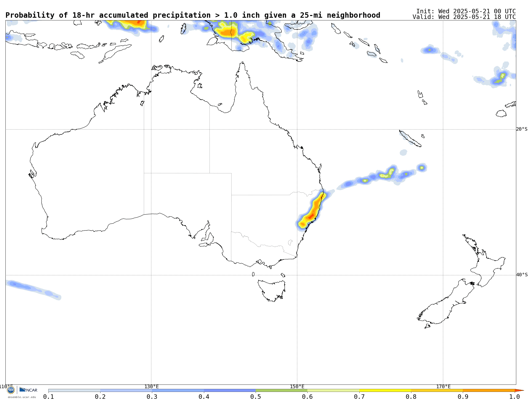Click the 40°S latitude label
The width and height of the screenshot is (532, 400).
(522, 275)
